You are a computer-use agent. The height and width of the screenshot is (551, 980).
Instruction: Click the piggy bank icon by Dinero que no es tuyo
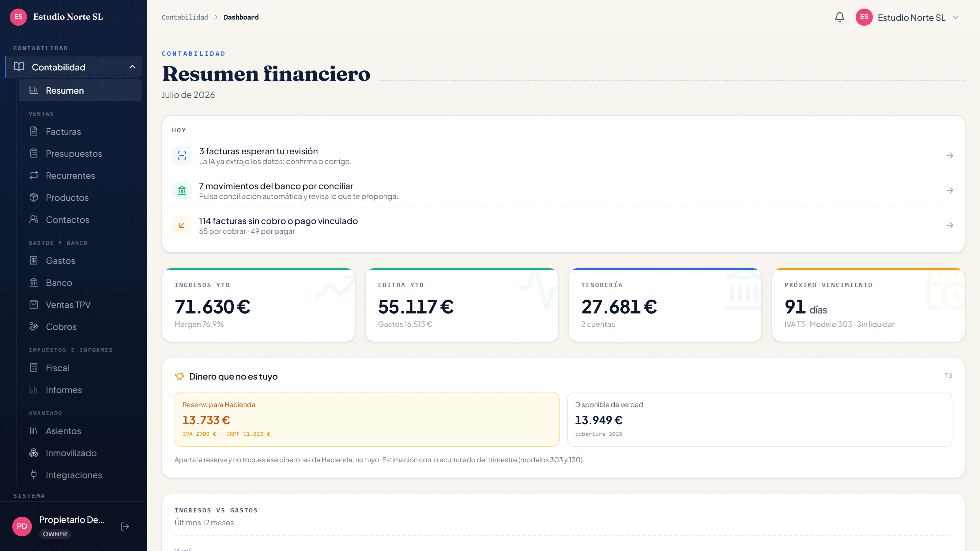[179, 377]
